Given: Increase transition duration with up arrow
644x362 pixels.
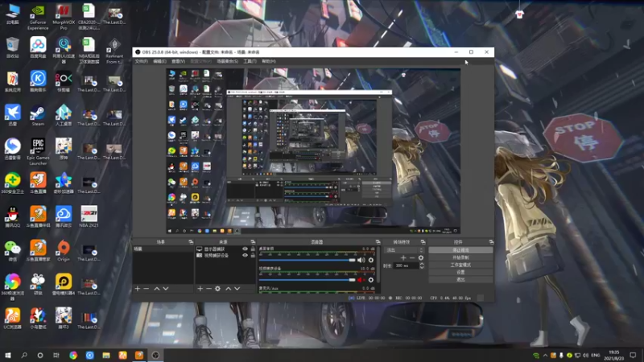Looking at the screenshot, I should (x=421, y=264).
